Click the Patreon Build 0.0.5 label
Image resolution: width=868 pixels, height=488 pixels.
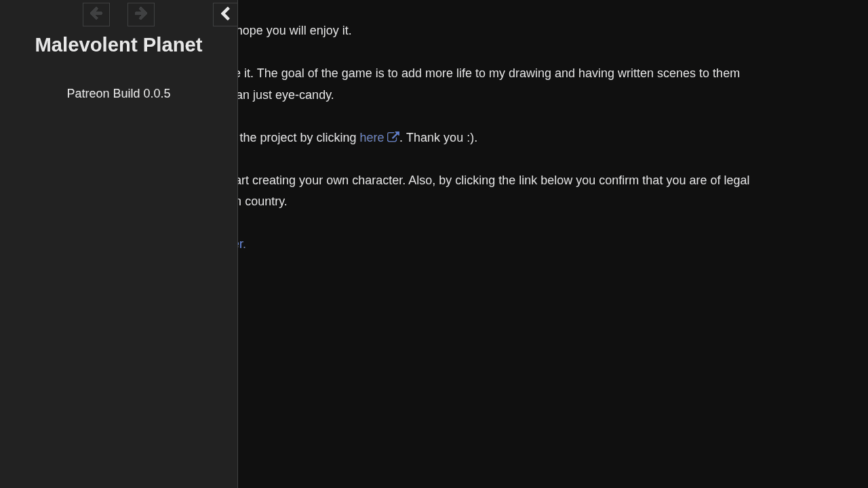pos(119,94)
